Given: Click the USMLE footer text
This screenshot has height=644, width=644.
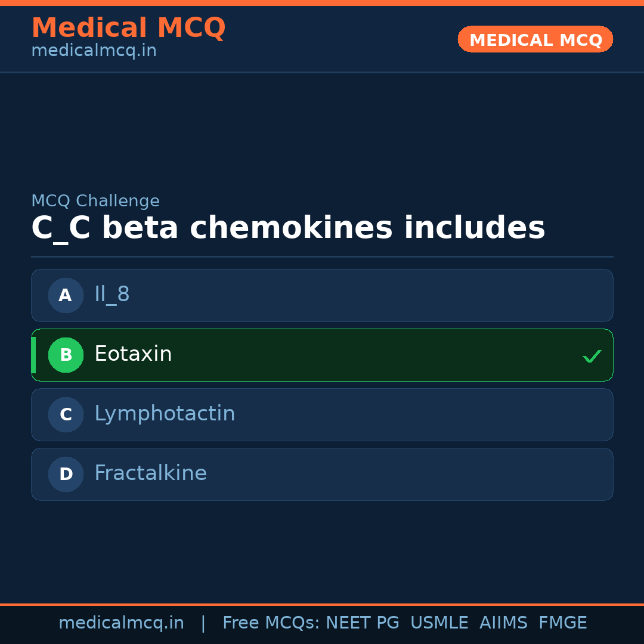Looking at the screenshot, I should 439,623.
